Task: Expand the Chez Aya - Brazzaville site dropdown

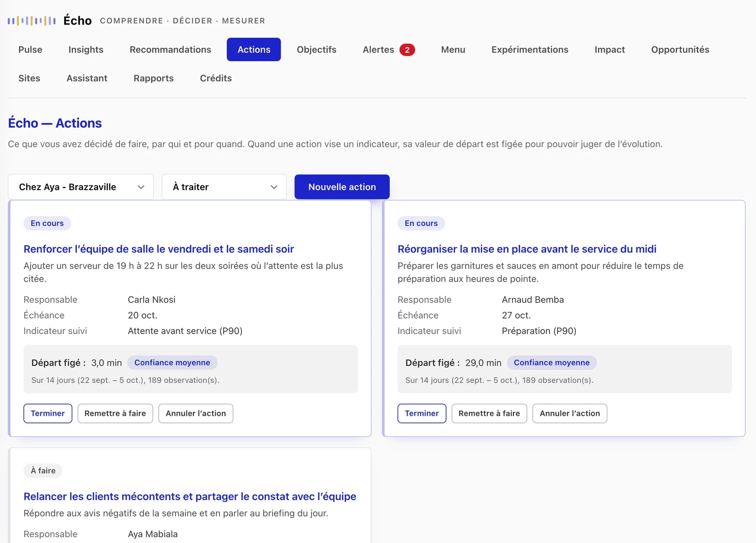Action: 81,187
